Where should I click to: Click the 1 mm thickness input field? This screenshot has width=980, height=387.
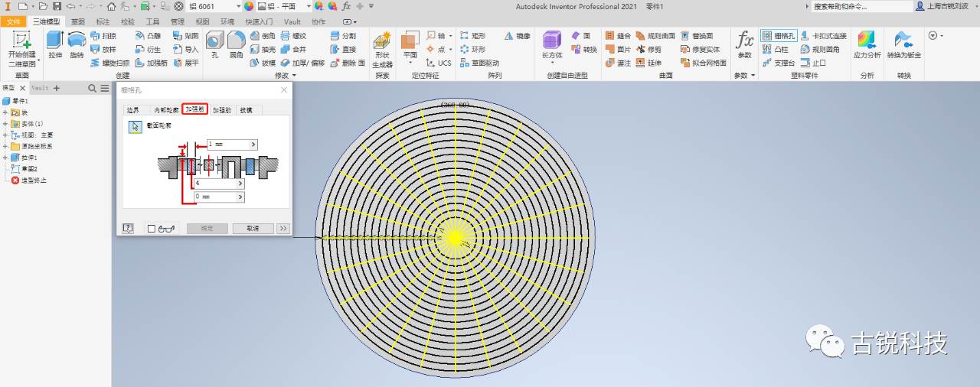228,144
